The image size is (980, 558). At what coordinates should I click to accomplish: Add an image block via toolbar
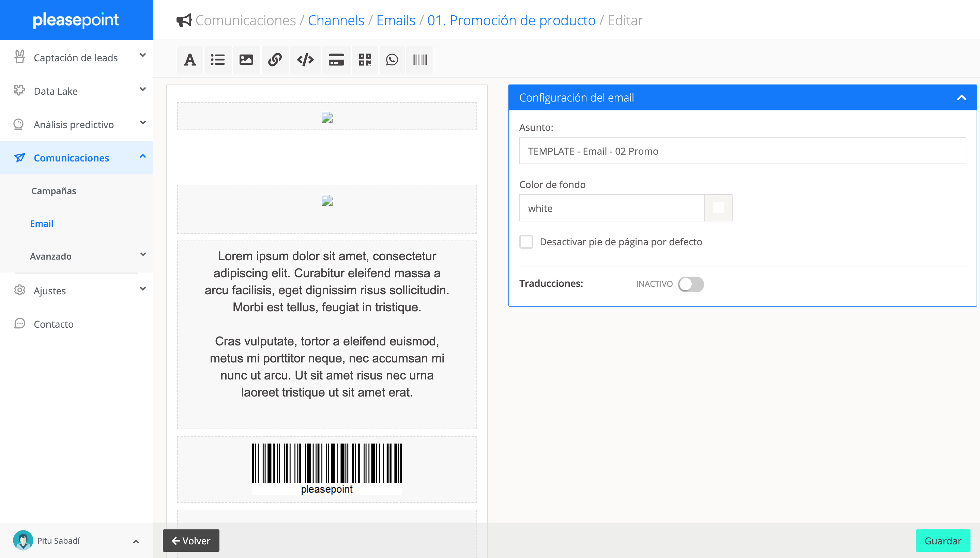click(x=246, y=60)
